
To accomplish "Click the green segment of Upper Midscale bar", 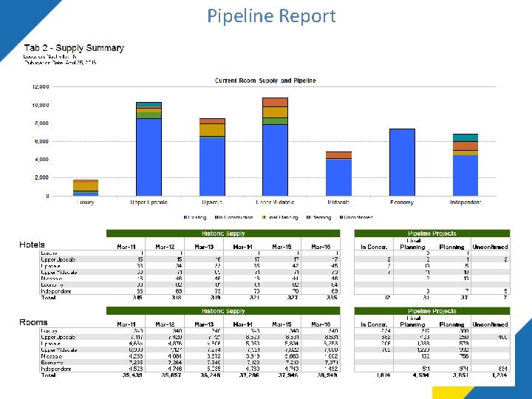I will pyautogui.click(x=275, y=121).
